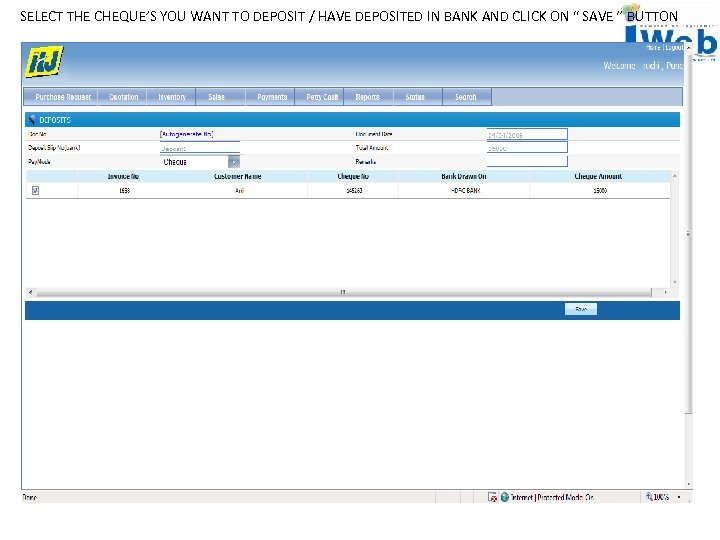
Task: Click the Save button
Action: click(x=581, y=309)
